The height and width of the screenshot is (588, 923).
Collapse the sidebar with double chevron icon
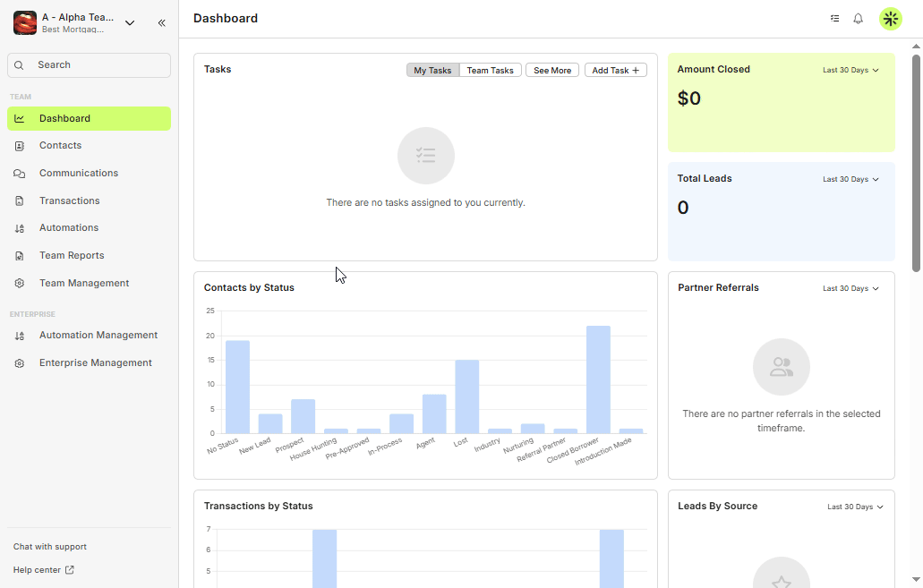pos(161,23)
